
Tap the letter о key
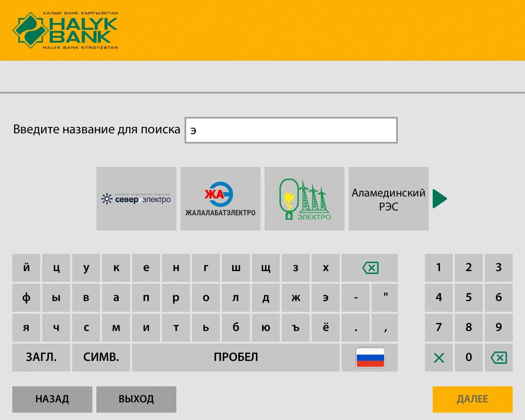point(206,298)
